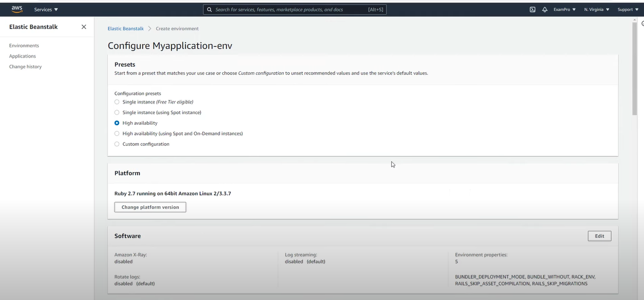Select the Custom configuration preset

117,144
